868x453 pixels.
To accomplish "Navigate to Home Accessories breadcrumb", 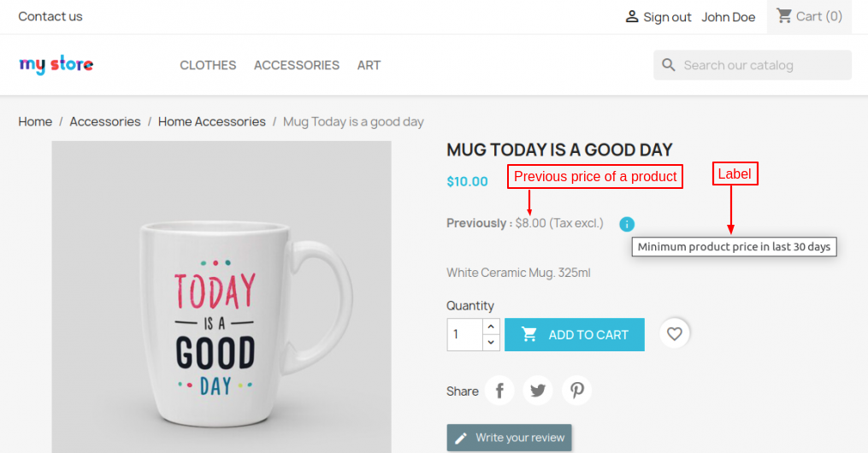I will click(x=212, y=121).
